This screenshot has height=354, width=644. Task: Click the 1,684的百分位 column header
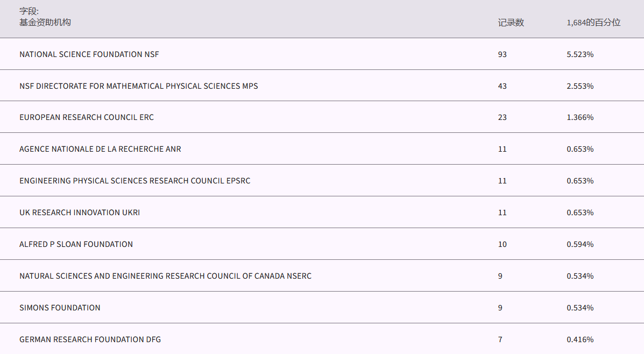click(x=593, y=23)
